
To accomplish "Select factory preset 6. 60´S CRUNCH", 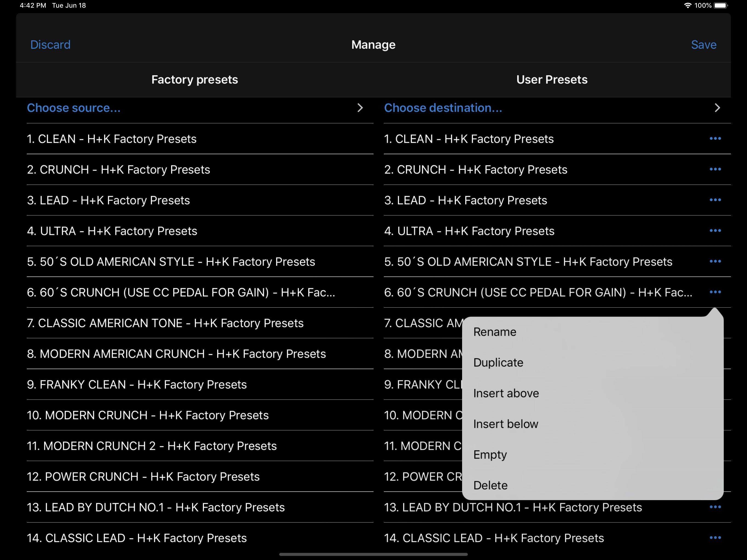I will tap(200, 293).
